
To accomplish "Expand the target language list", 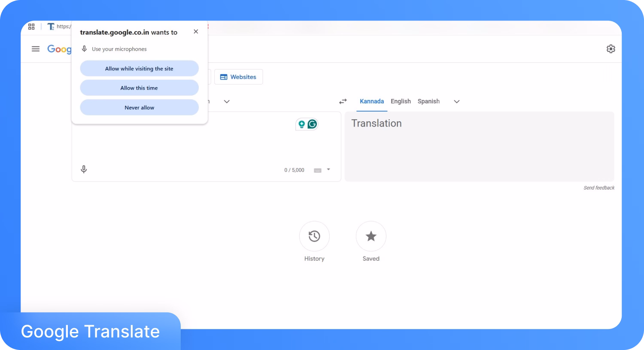I will tap(457, 102).
